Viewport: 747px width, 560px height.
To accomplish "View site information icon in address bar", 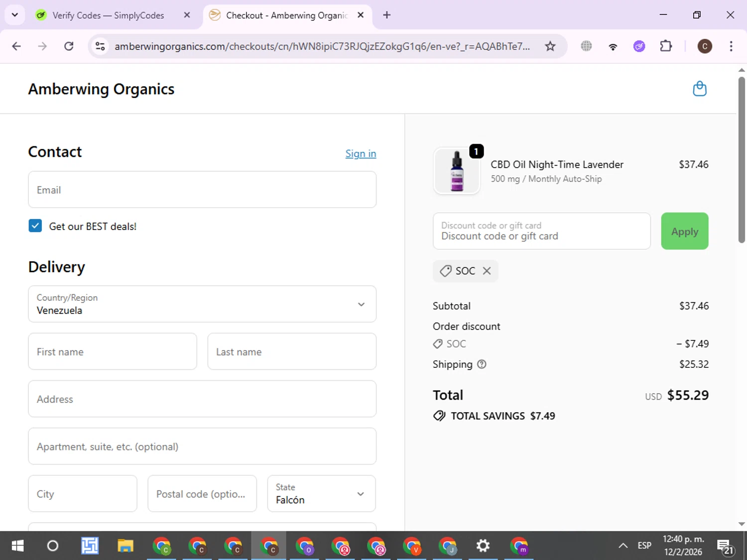I will tap(100, 46).
